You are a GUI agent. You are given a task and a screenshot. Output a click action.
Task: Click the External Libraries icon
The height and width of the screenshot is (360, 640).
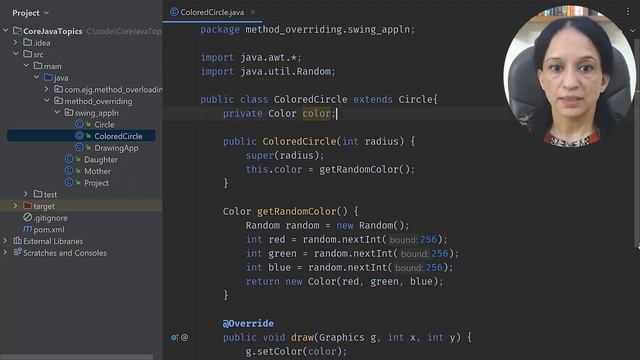point(17,241)
